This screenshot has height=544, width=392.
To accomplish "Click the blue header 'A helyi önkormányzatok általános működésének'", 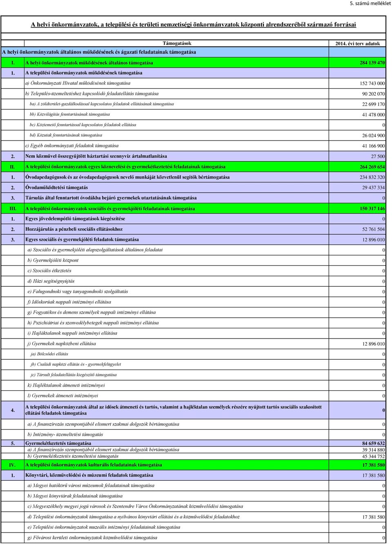I will pos(99,52).
